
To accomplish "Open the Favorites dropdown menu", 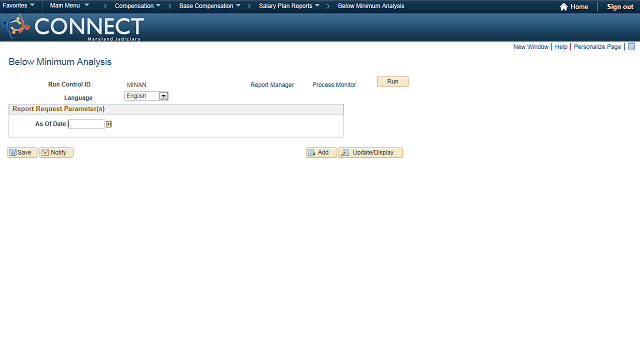I will click(18, 6).
